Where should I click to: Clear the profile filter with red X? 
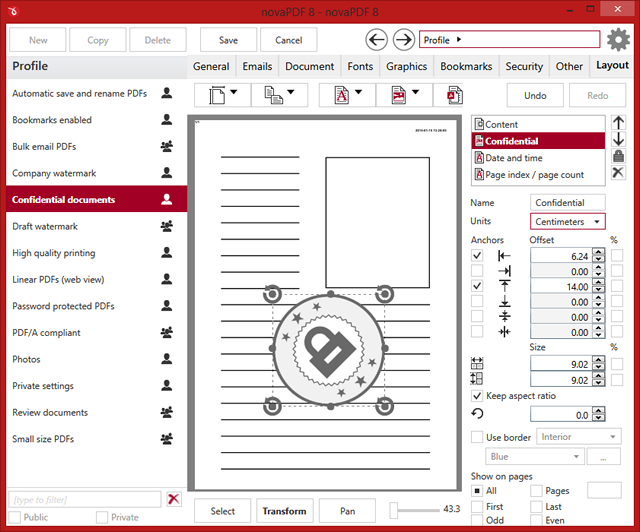pos(174,499)
